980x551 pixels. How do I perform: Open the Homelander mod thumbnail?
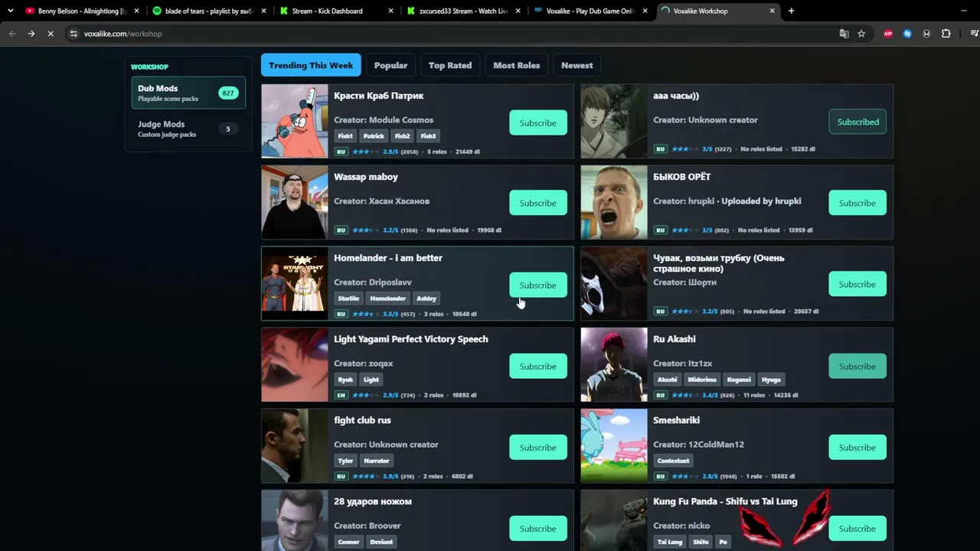tap(295, 283)
